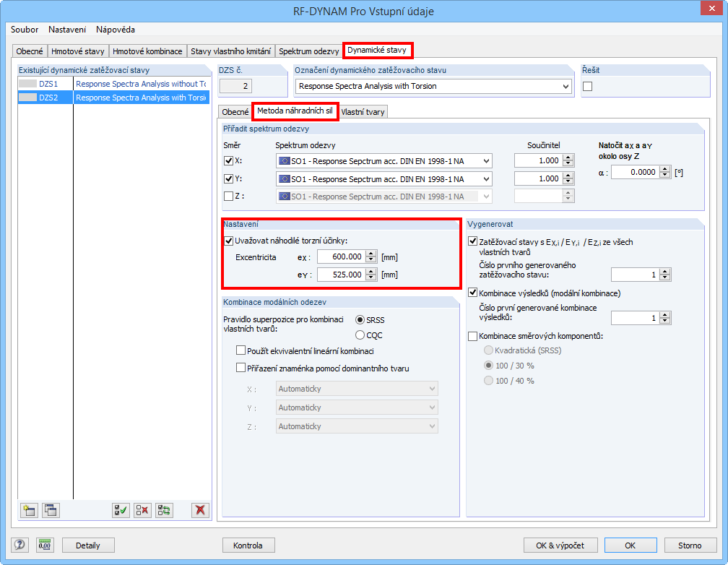Click the eX eccentricity spinner arrows
The width and height of the screenshot is (728, 565).
371,256
